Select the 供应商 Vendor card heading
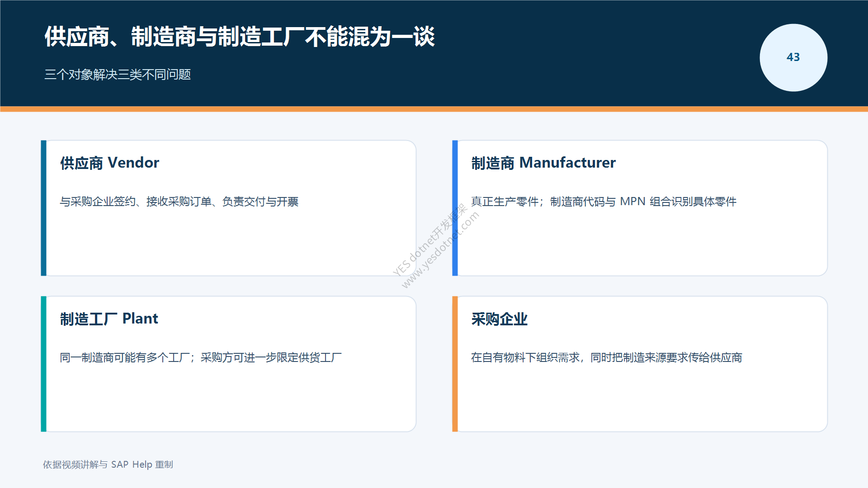This screenshot has width=868, height=488. (x=109, y=163)
